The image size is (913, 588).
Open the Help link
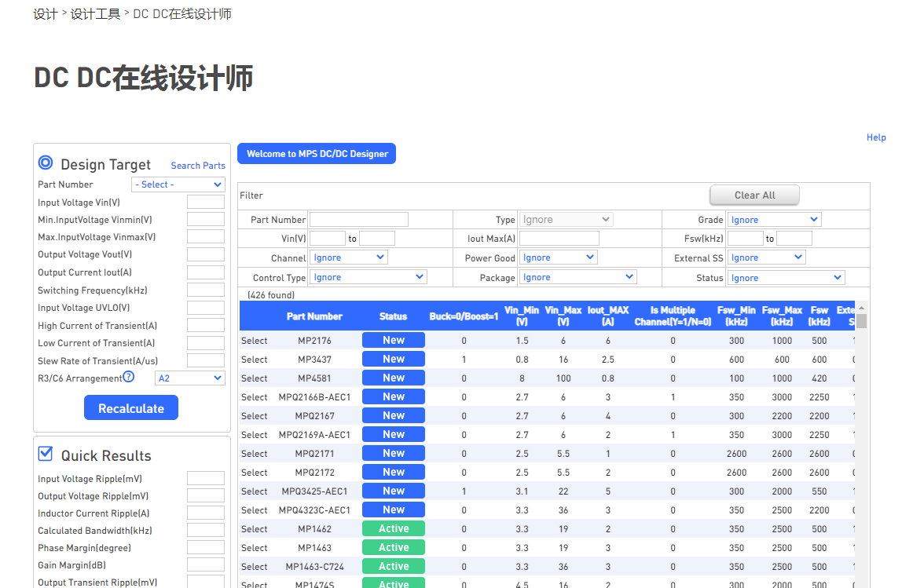click(x=876, y=137)
